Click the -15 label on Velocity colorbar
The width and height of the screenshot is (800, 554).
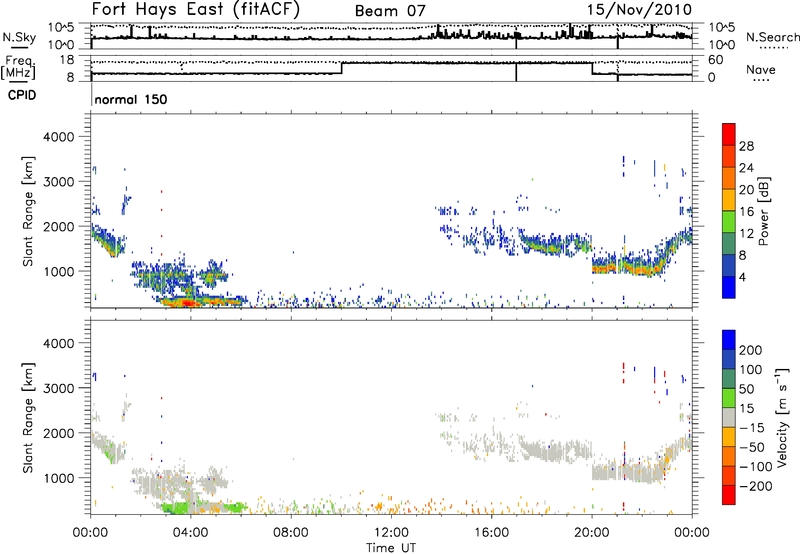click(x=752, y=428)
